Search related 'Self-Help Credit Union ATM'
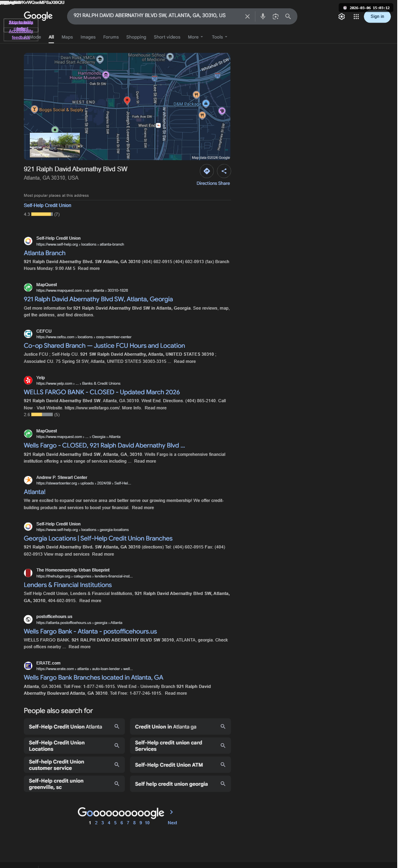Screen dimensions: 402x868 coord(180,765)
